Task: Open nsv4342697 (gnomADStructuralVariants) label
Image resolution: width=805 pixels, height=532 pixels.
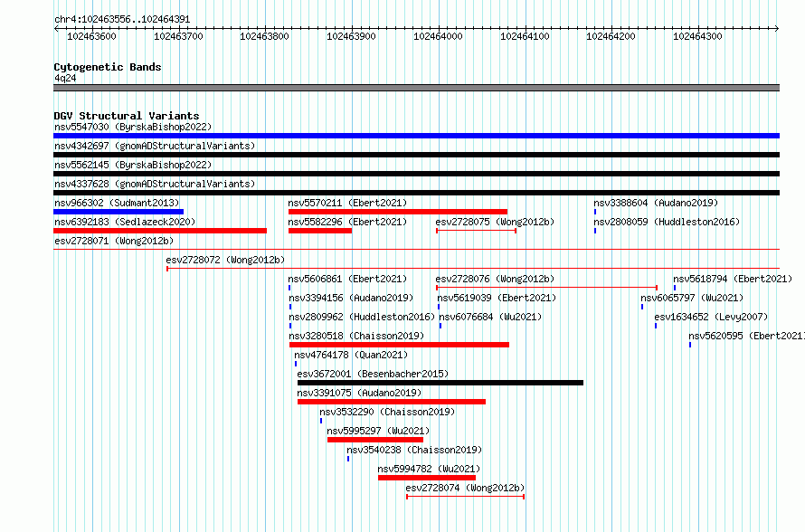Action: coord(155,146)
